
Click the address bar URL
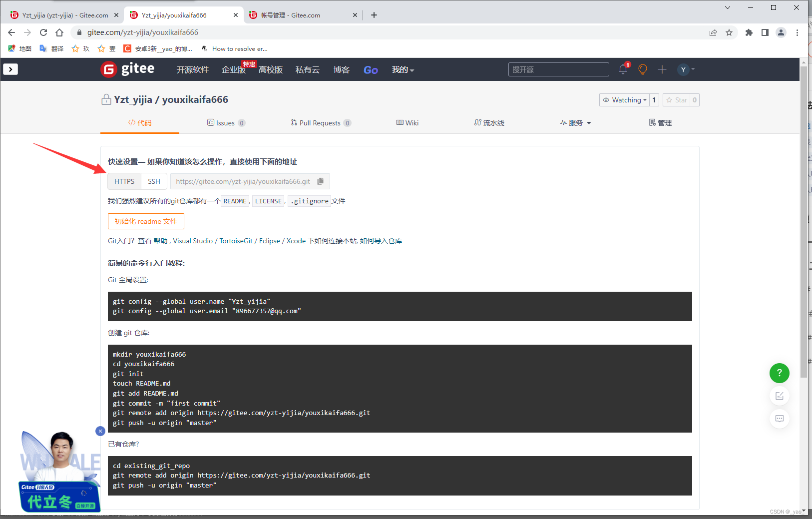pyautogui.click(x=143, y=32)
